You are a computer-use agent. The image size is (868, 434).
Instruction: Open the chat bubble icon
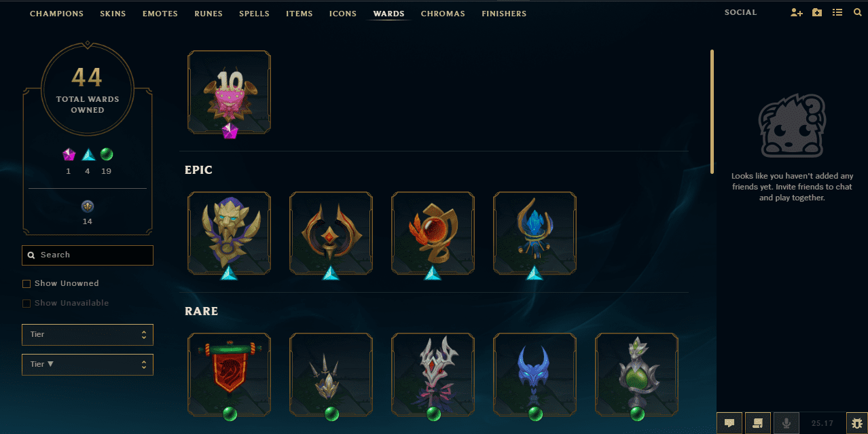(x=729, y=423)
